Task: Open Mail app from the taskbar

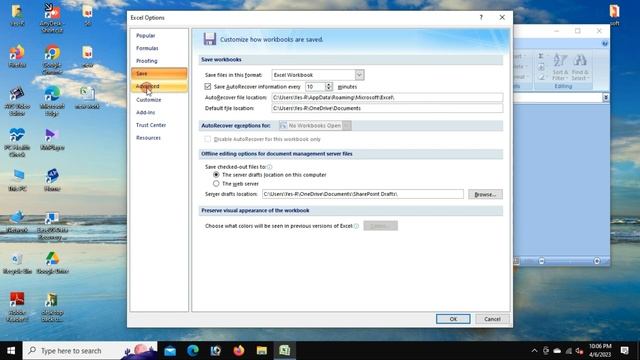Action: [170, 350]
